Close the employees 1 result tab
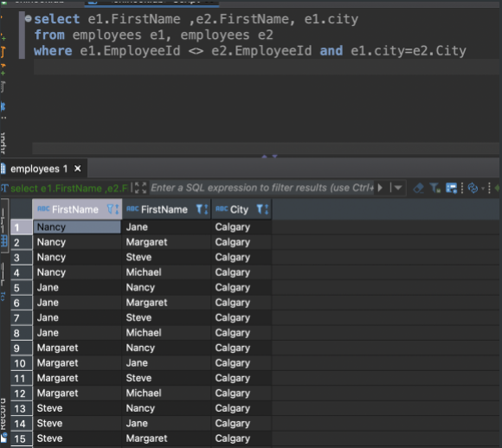Image resolution: width=502 pixels, height=448 pixels. (x=78, y=169)
